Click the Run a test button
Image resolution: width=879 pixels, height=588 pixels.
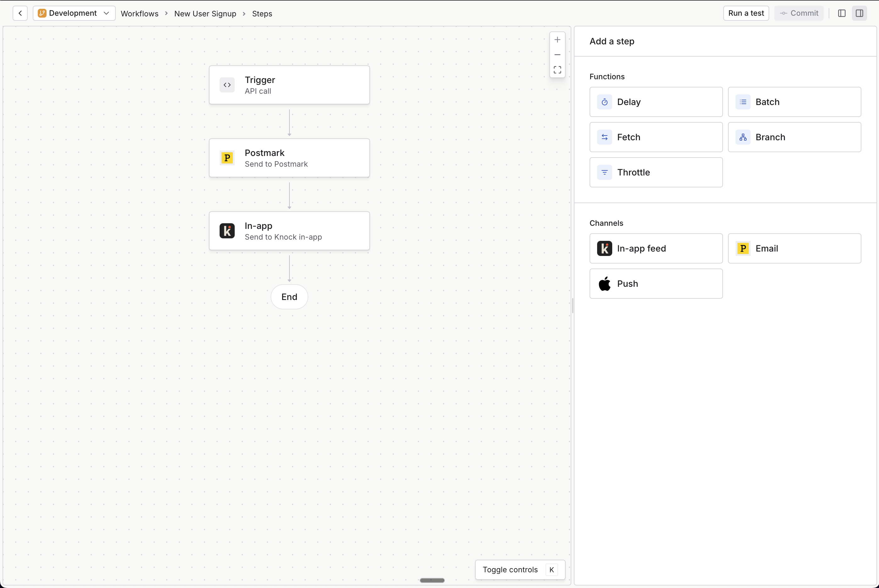pyautogui.click(x=746, y=13)
